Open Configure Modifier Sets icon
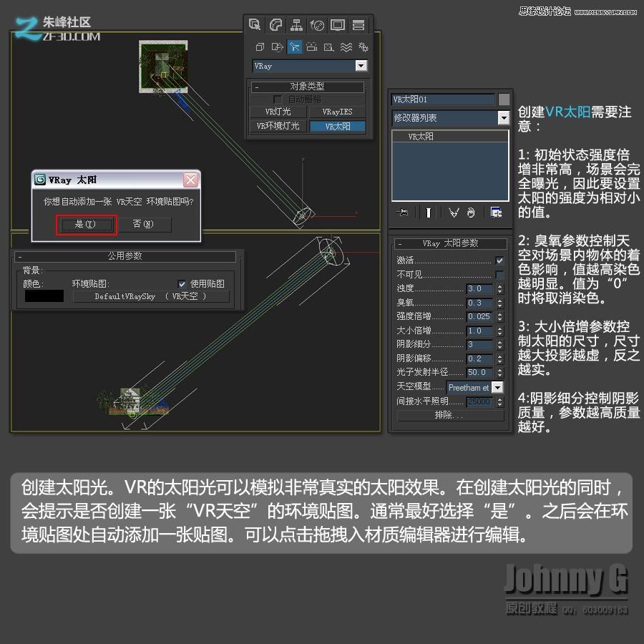Screen dimensions: 644x644 [x=497, y=213]
